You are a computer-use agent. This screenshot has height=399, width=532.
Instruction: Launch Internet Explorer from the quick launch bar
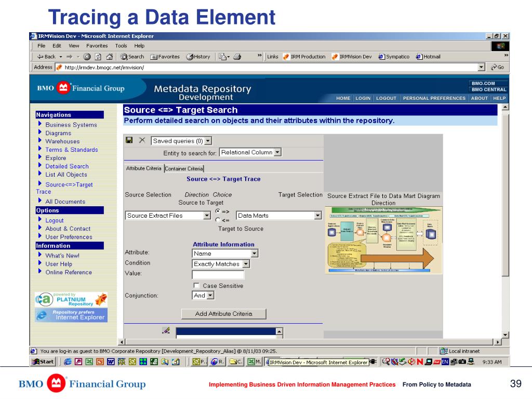[68, 362]
